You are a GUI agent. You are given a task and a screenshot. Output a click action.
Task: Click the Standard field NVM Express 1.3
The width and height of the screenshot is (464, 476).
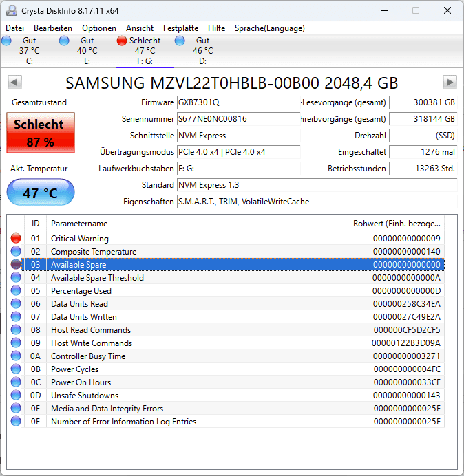(x=317, y=185)
